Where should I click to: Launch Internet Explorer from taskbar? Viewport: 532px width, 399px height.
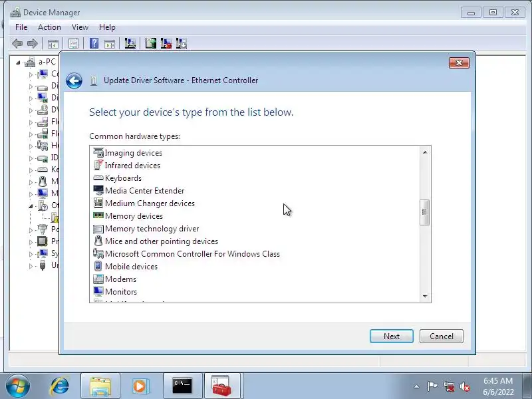[x=60, y=386]
